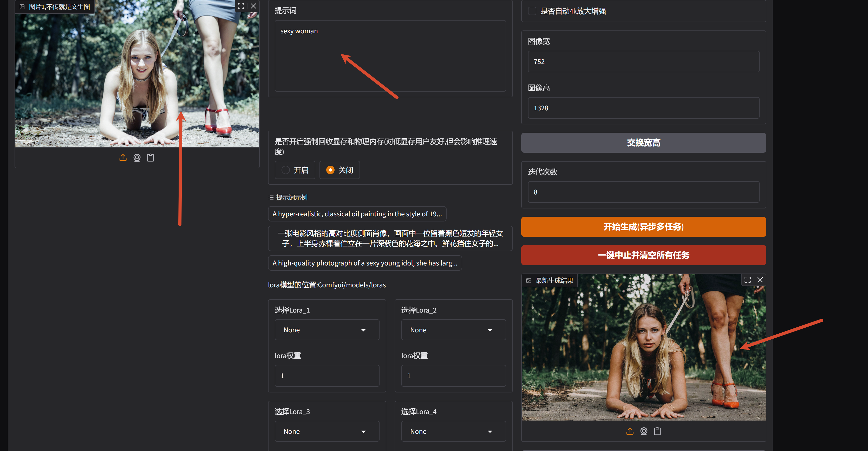Viewport: 868px width, 451px height.
Task: Open the 选择Lora_1 dropdown
Action: point(327,330)
